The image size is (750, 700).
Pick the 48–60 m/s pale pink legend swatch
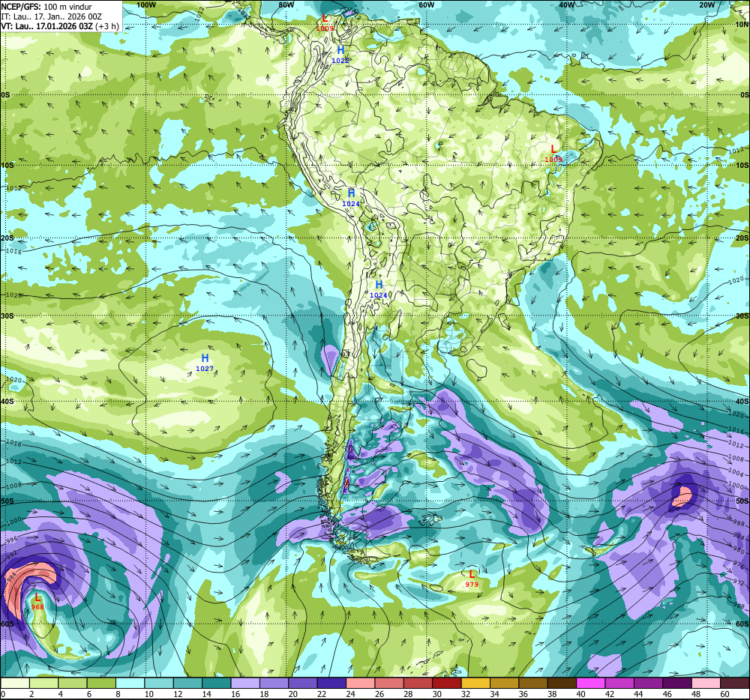point(706,684)
